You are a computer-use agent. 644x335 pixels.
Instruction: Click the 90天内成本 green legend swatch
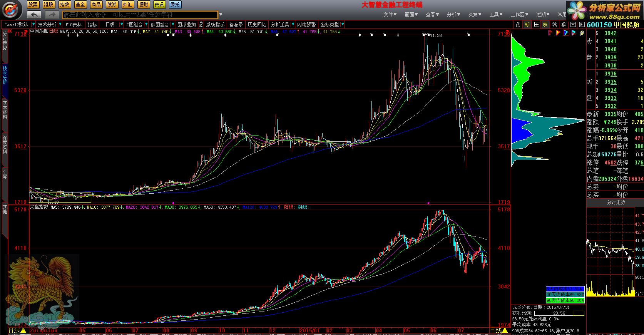point(565,300)
